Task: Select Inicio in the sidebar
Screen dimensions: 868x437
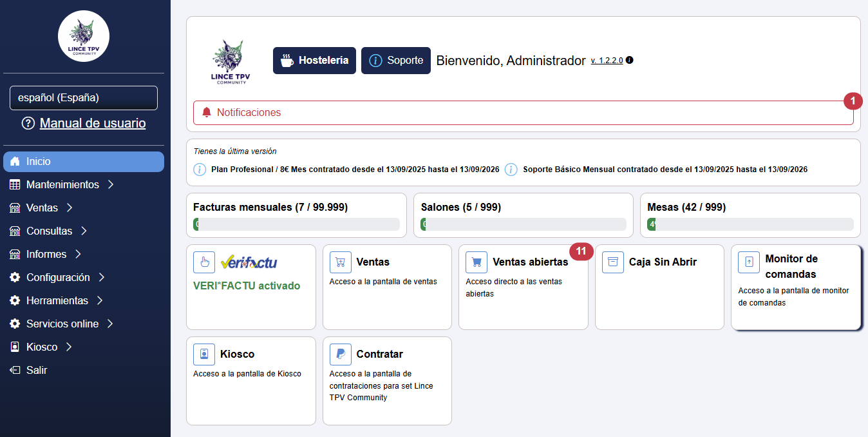Action: coord(84,162)
